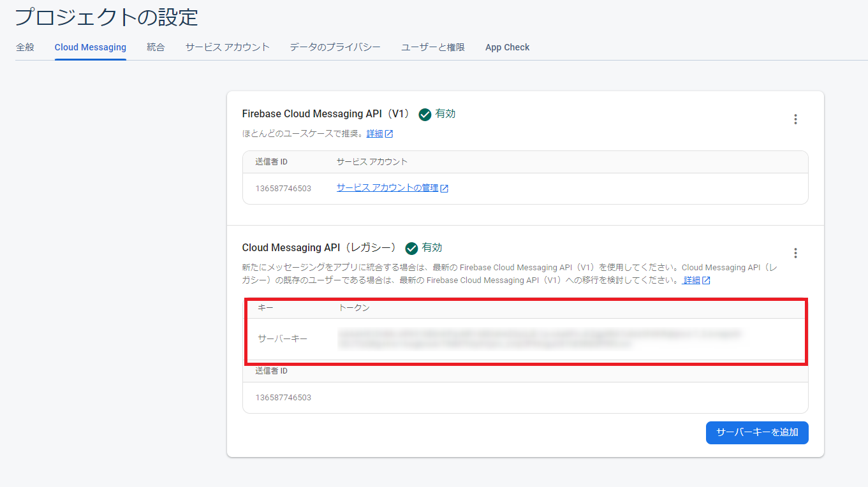The image size is (868, 487).
Task: Click 送信者 ID header in V1 table
Action: click(272, 162)
